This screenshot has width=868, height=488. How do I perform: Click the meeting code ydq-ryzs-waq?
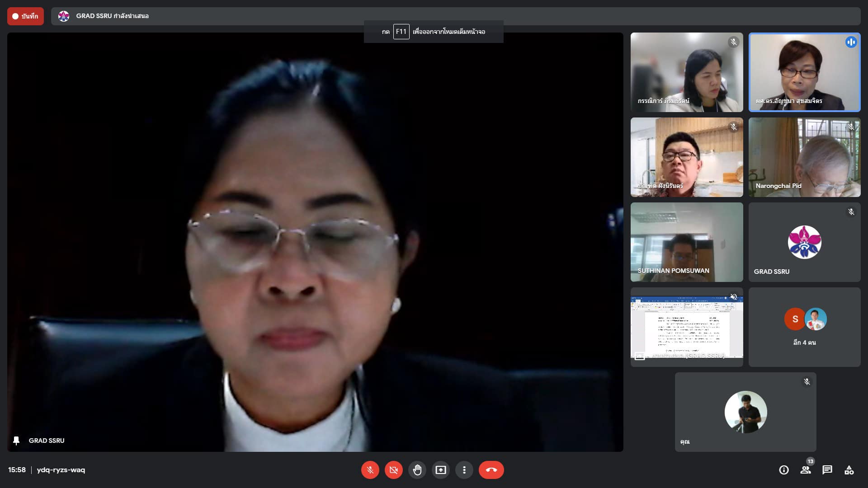61,470
